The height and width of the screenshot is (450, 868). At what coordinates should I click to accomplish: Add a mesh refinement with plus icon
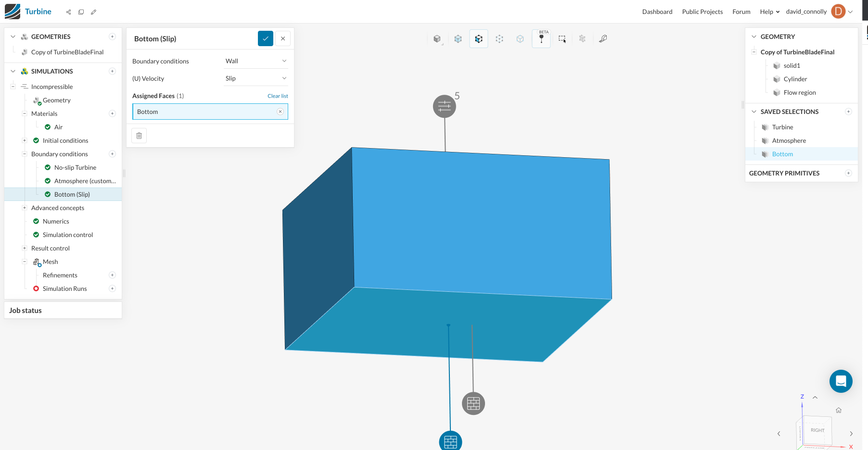112,275
